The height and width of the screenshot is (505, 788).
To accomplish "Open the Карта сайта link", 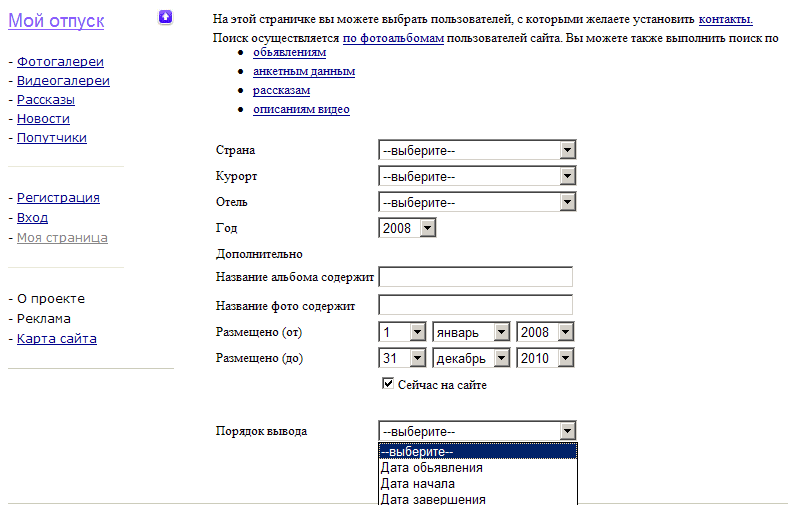I will click(57, 339).
